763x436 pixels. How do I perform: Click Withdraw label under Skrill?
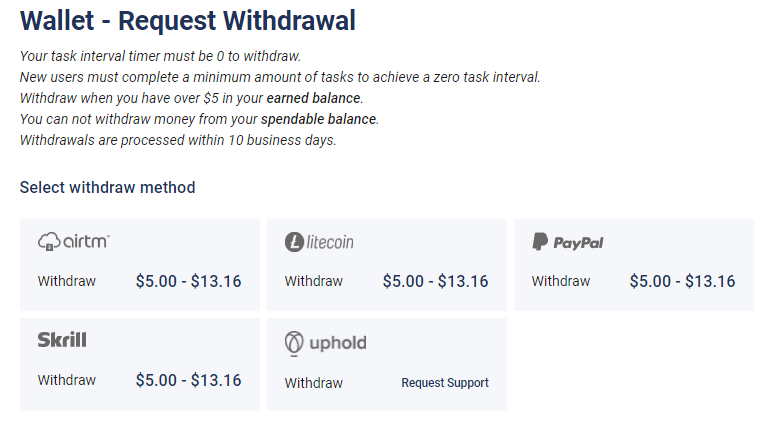pyautogui.click(x=67, y=380)
